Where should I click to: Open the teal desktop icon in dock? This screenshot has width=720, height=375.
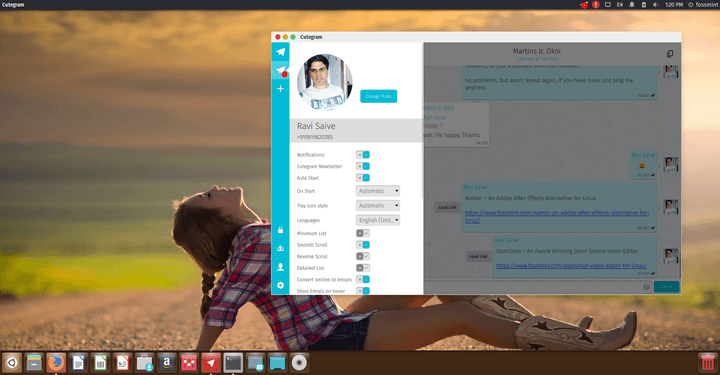(277, 363)
